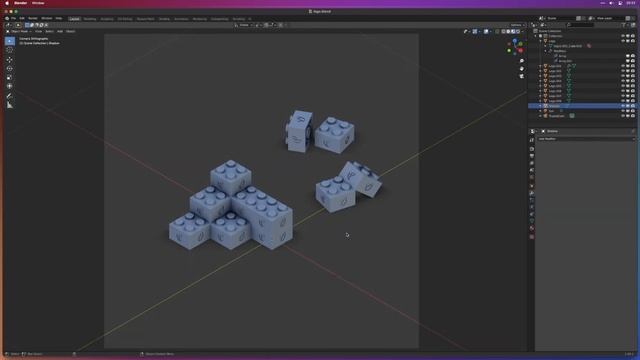Screen dimensions: 640x360
Task: Toggle eye visibility for Lego.001 row
Action: [623, 66]
